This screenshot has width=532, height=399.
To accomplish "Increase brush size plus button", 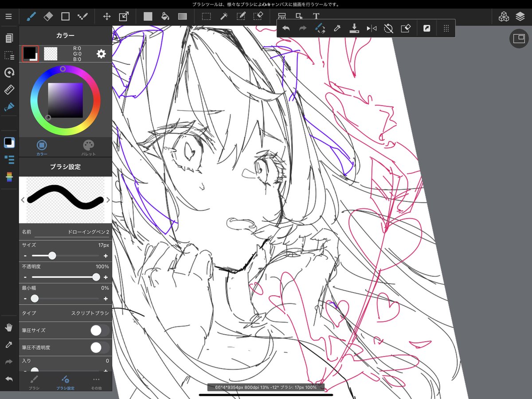I will [106, 256].
